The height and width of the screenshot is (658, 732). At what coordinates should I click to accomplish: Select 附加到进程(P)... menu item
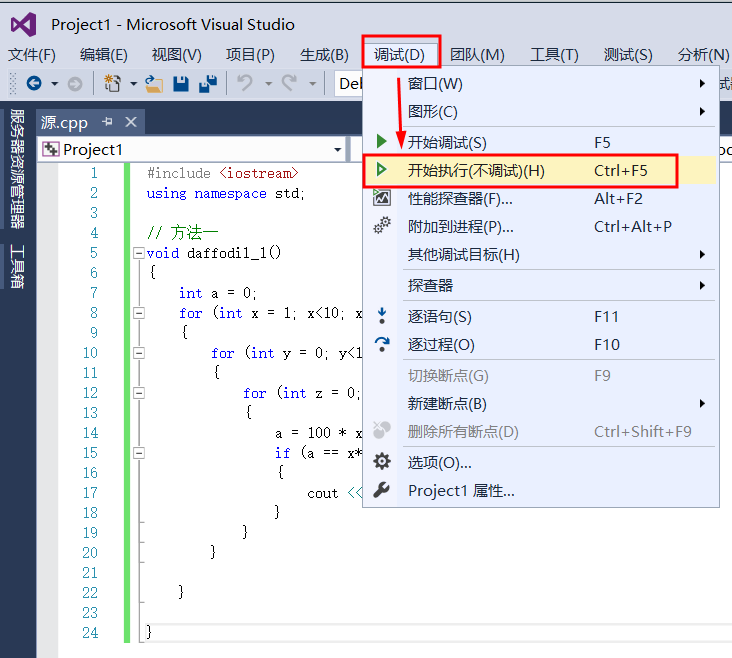pyautogui.click(x=540, y=226)
